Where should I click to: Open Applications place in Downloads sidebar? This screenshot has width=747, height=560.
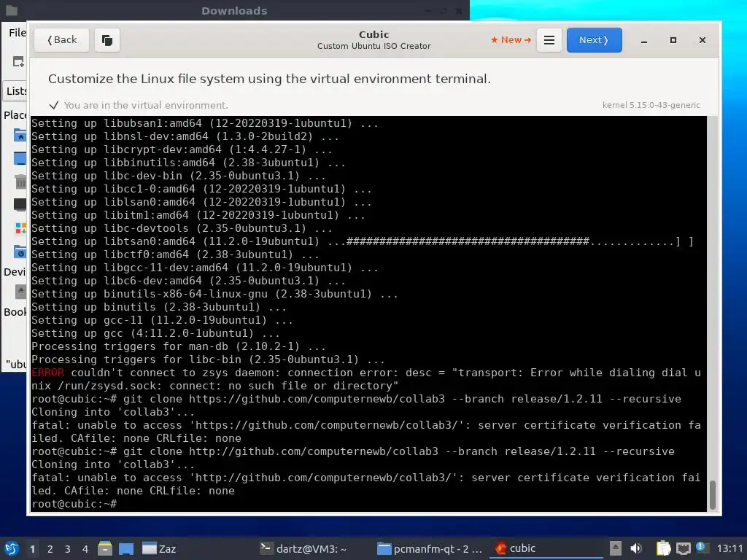tap(20, 228)
